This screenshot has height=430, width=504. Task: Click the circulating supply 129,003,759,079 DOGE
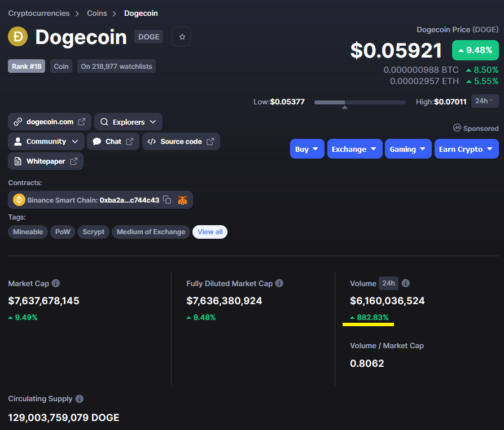point(64,418)
